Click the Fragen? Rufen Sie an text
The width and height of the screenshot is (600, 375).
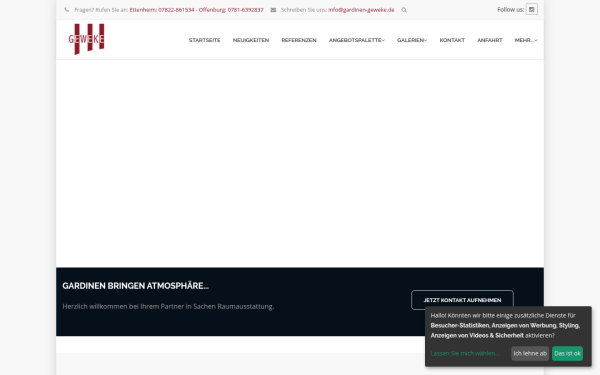click(101, 10)
